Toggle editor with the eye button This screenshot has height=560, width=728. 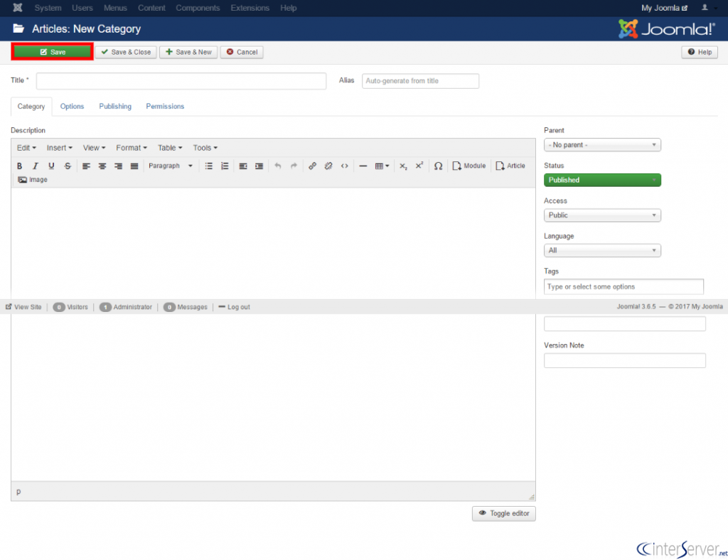point(504,513)
